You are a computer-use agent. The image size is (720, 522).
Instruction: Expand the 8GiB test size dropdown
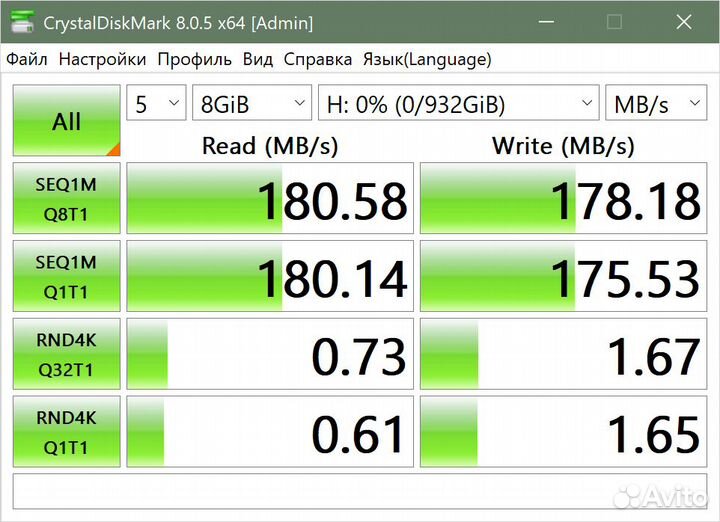(x=252, y=103)
